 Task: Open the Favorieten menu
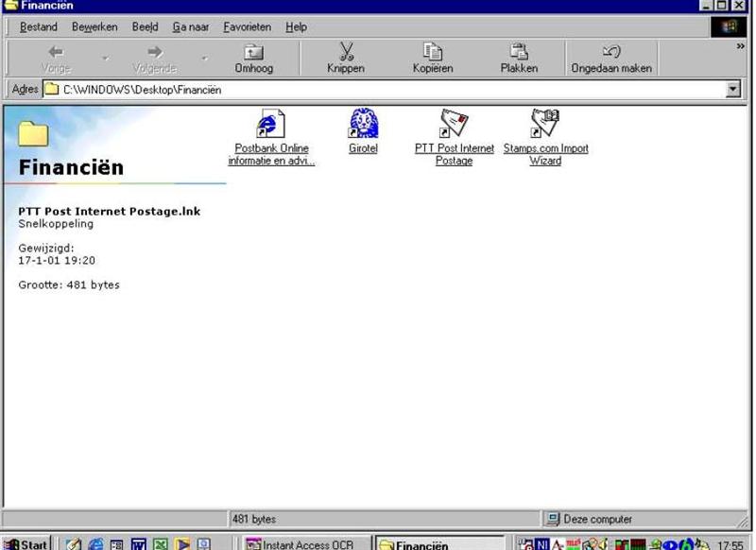[247, 27]
